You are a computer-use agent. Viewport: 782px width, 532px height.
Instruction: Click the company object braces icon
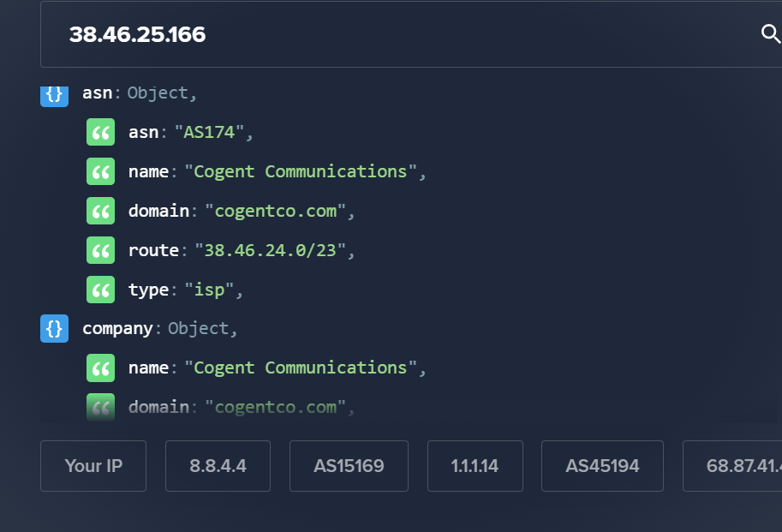54,329
